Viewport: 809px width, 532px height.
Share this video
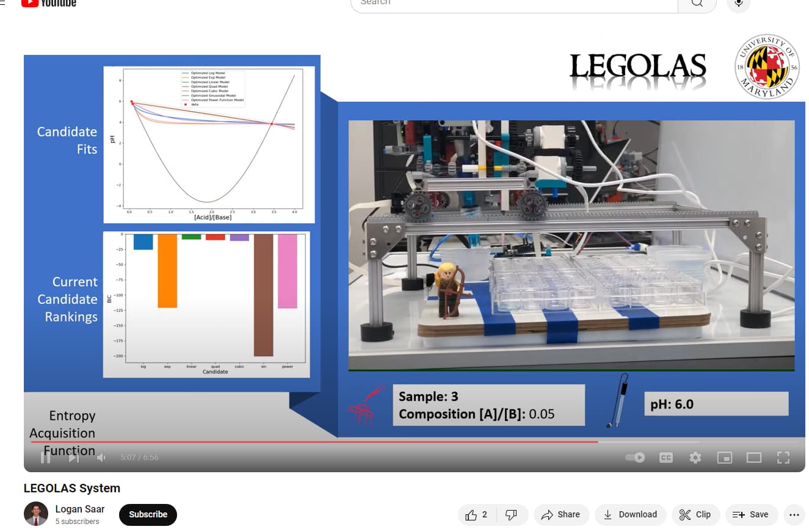click(561, 514)
